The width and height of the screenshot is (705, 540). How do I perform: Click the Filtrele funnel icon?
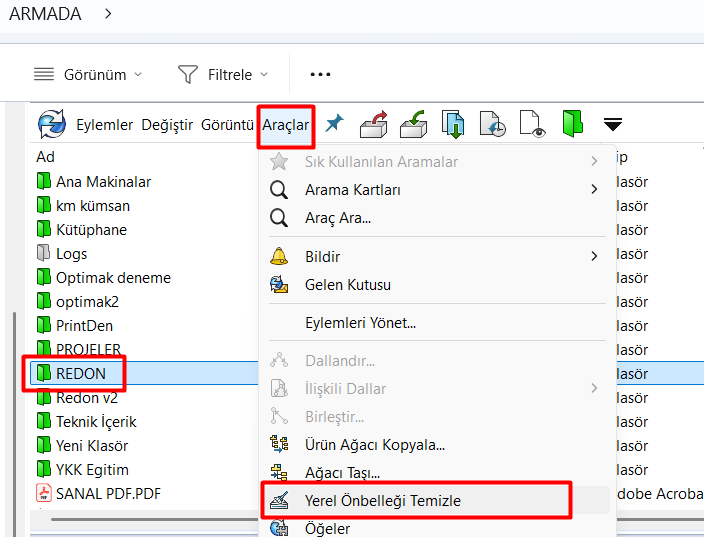(187, 75)
